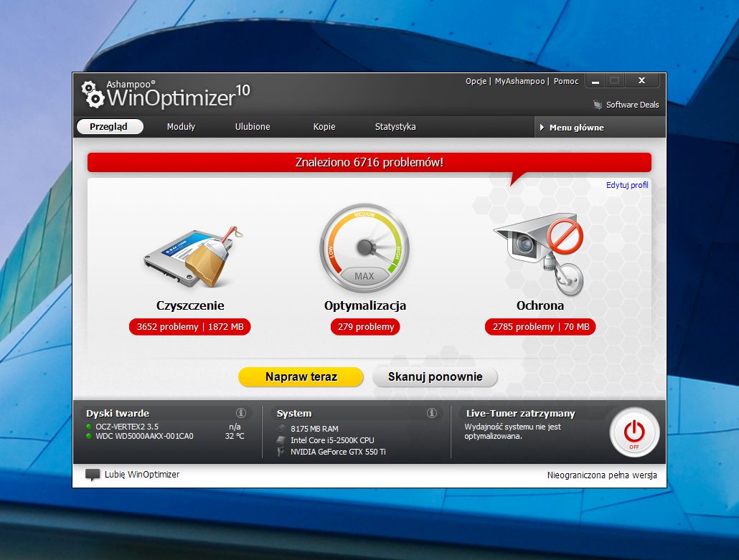Select the Kopie tab
Image resolution: width=739 pixels, height=560 pixels.
pos(324,127)
